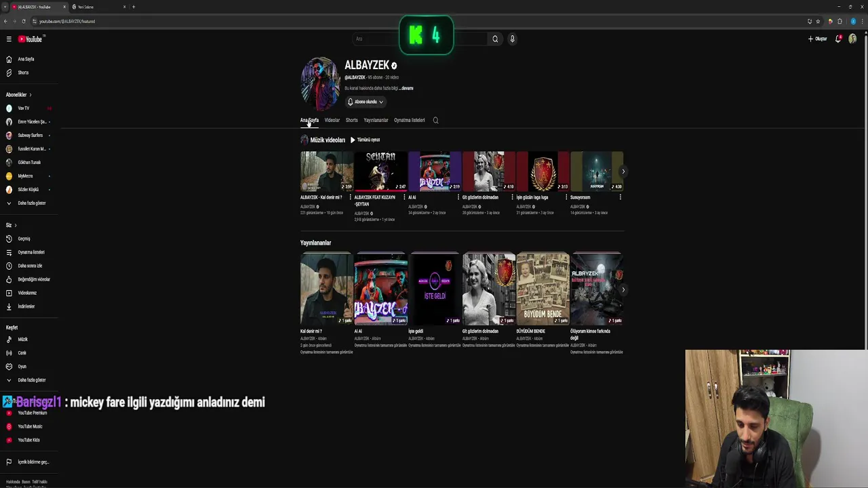The image size is (868, 488).
Task: Click the browser back arrow
Action: (x=5, y=21)
